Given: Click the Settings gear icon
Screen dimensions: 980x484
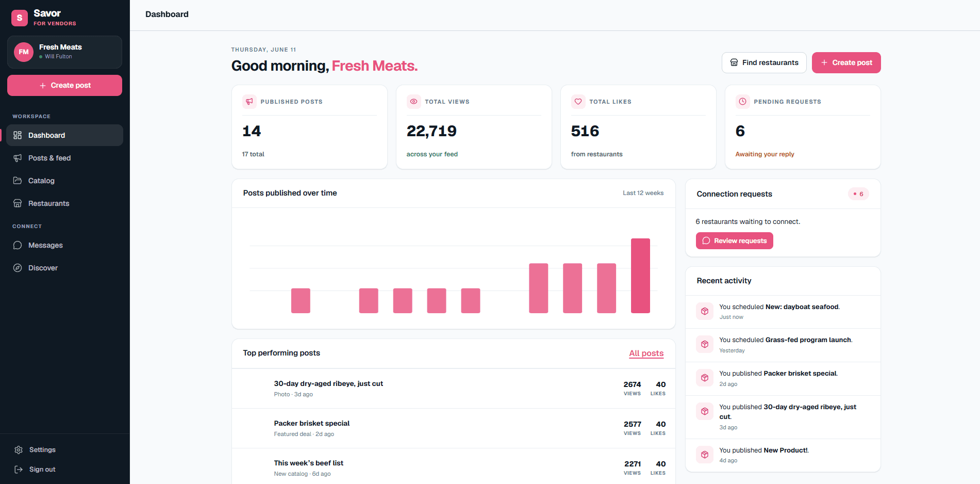Looking at the screenshot, I should pos(19,450).
